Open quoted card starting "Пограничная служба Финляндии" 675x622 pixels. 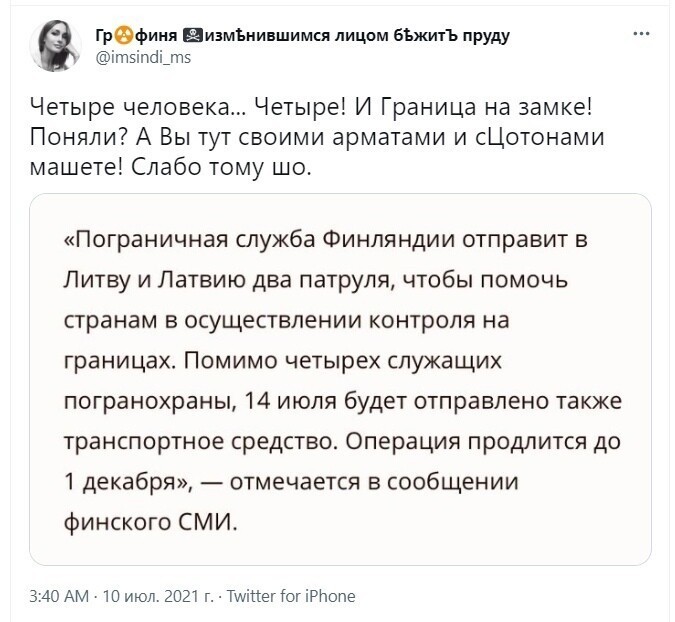(x=340, y=379)
